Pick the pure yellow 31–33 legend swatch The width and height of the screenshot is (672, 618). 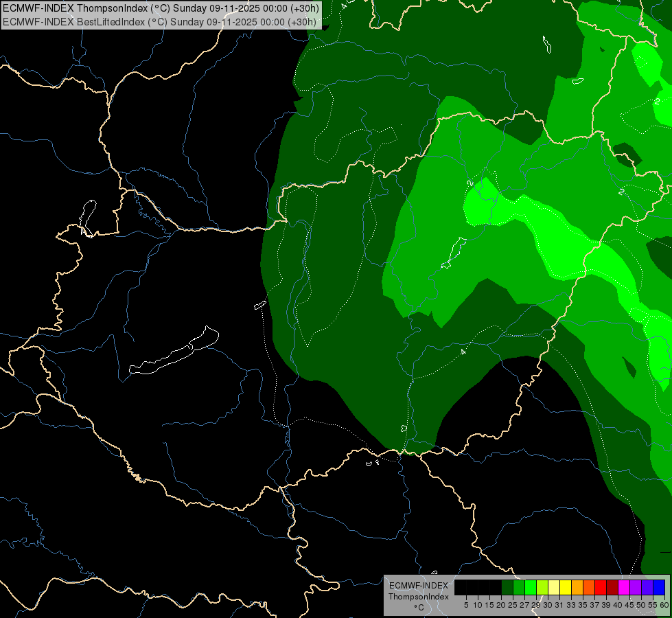tap(566, 587)
